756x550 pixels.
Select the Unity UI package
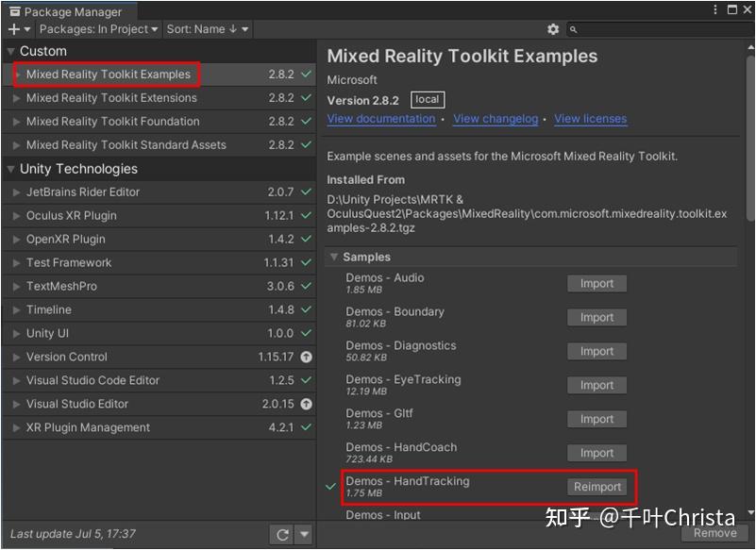[160, 333]
